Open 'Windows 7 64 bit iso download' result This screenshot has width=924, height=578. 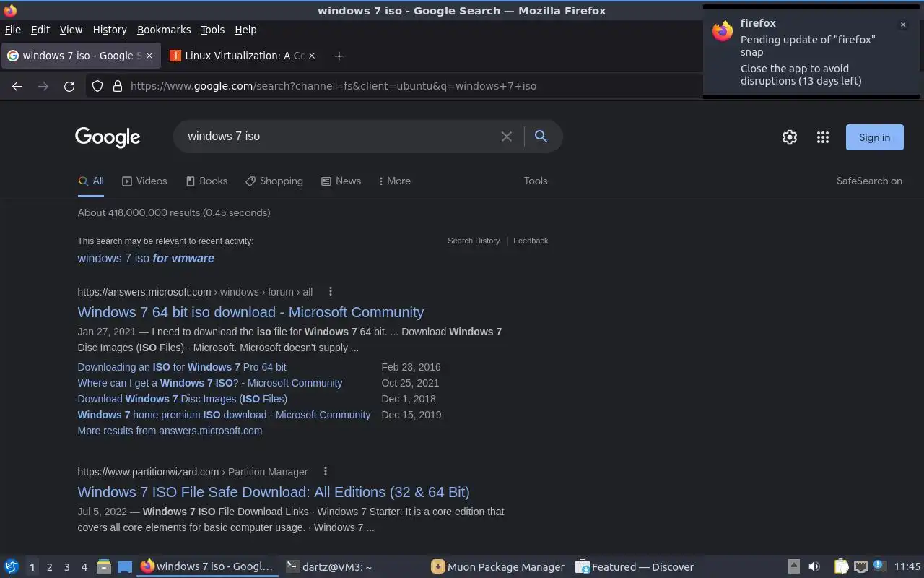click(250, 312)
